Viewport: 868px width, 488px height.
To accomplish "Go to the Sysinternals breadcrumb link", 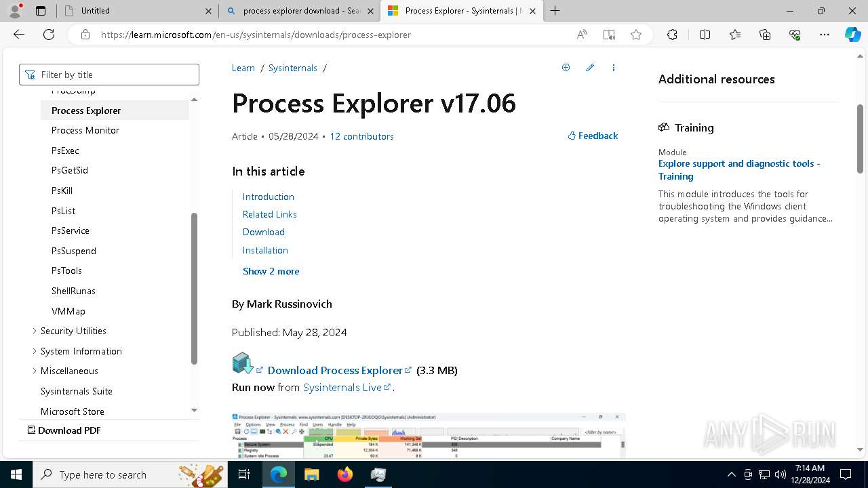I will point(292,68).
